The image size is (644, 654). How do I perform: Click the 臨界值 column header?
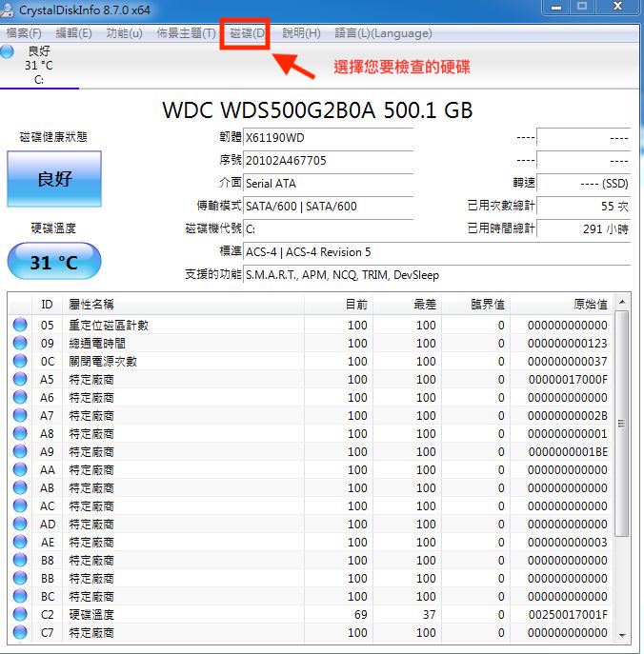[x=475, y=304]
